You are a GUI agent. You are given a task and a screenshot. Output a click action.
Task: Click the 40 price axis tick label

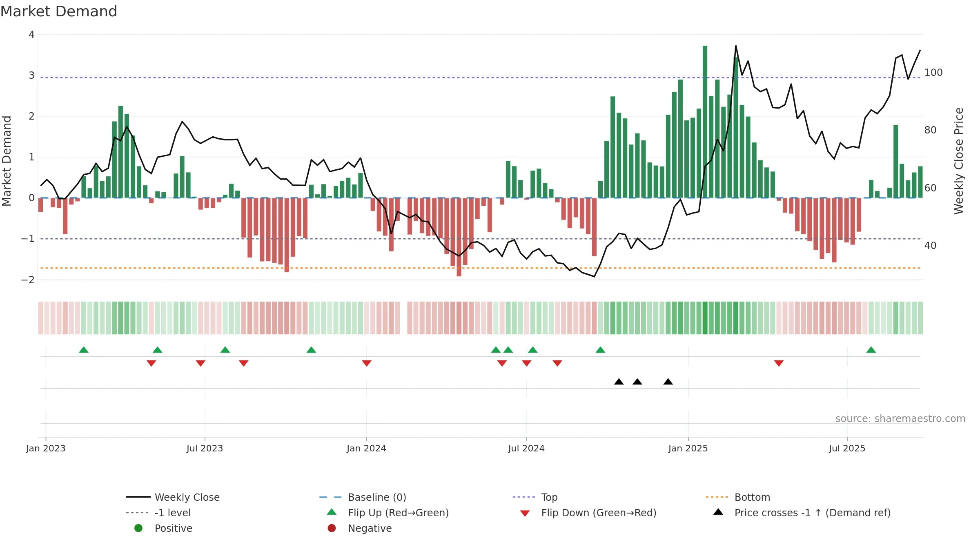coord(931,246)
